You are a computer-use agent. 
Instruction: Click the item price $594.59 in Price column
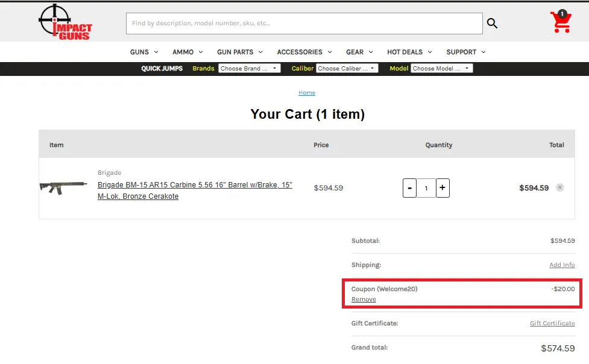(329, 188)
